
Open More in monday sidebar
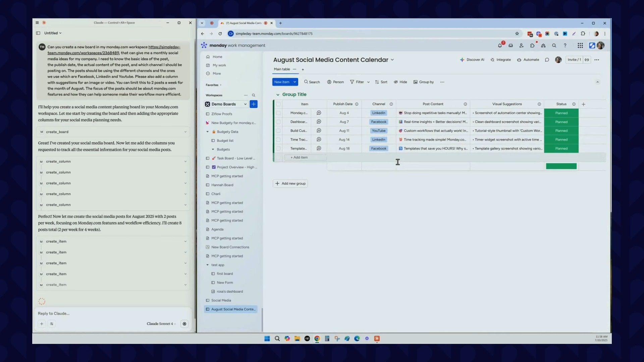[x=216, y=74]
